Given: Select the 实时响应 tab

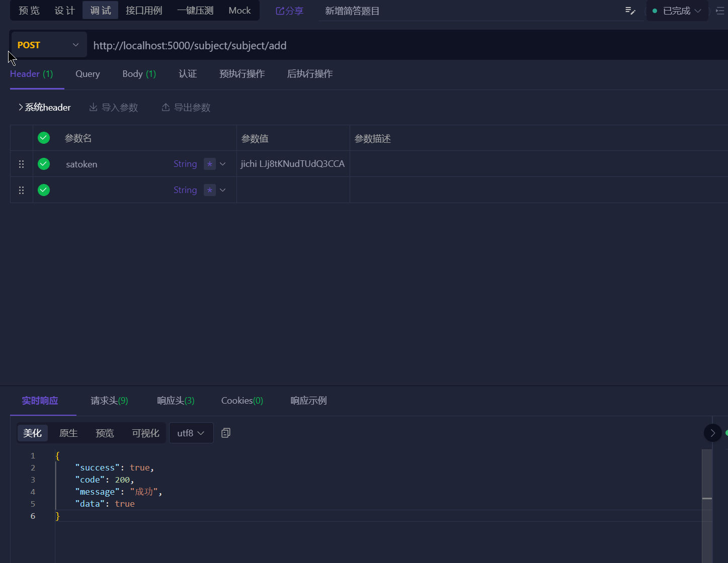Looking at the screenshot, I should coord(40,401).
